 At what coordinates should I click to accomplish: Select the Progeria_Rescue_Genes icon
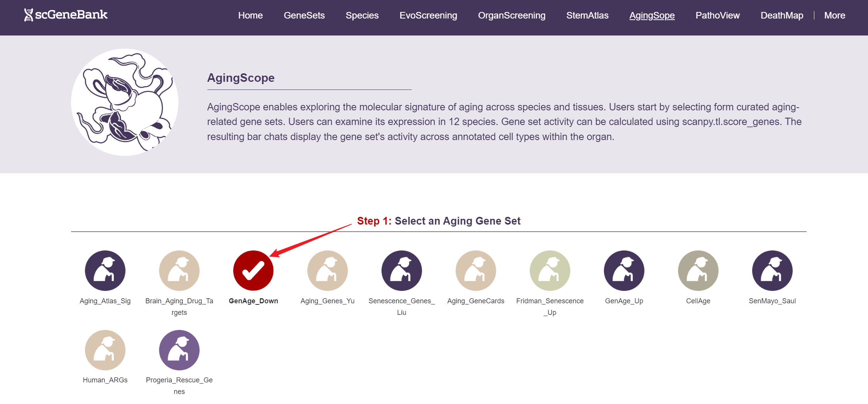[179, 350]
